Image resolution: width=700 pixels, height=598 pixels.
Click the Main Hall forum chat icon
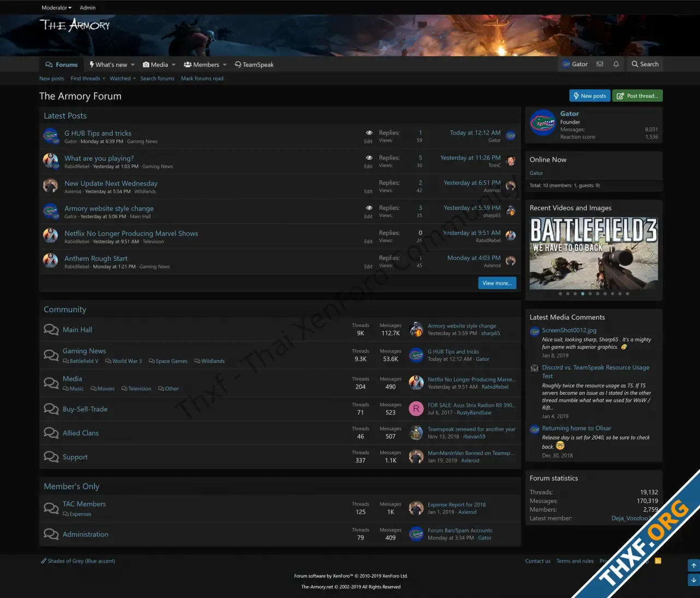pos(51,330)
